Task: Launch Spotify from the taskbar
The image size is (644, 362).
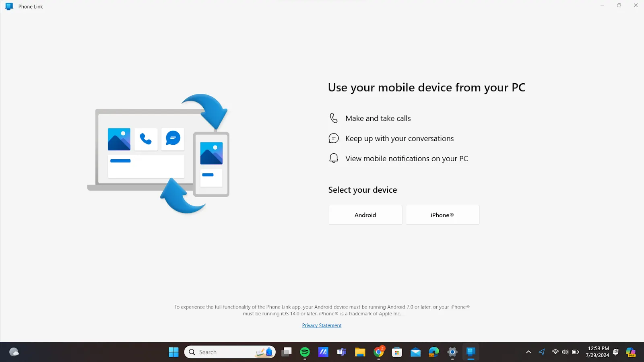Action: (x=305, y=352)
